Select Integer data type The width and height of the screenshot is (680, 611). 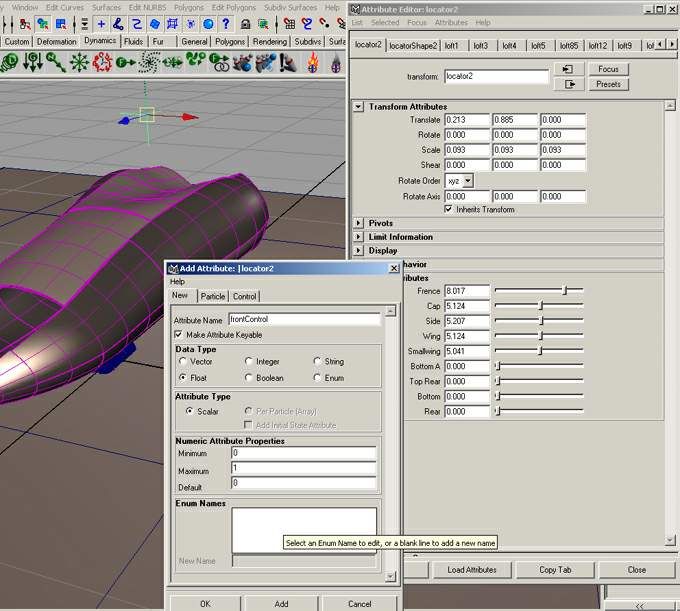[248, 361]
